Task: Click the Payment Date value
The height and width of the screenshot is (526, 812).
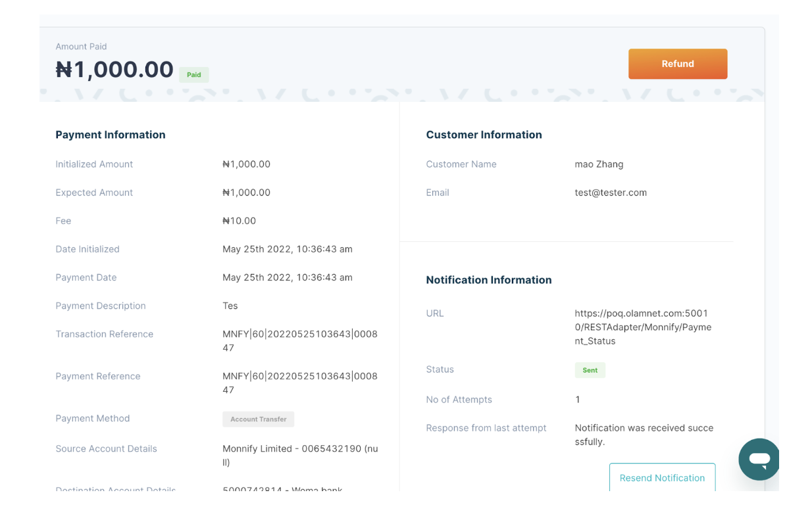Action: click(x=288, y=277)
